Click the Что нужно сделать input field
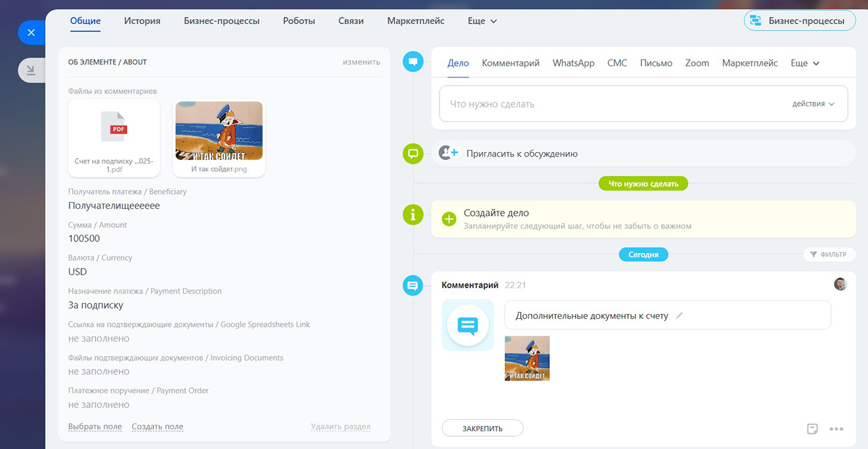The image size is (868, 449). point(610,104)
